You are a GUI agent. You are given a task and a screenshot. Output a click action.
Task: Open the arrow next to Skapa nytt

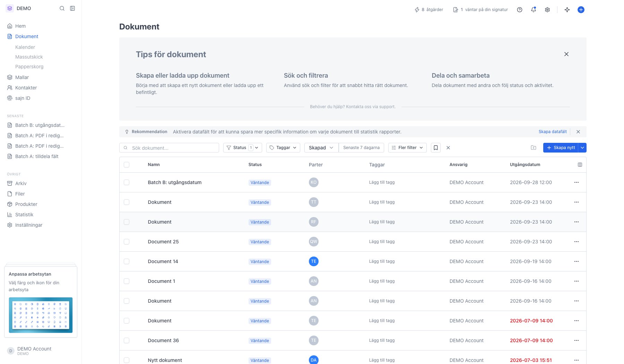tap(583, 148)
